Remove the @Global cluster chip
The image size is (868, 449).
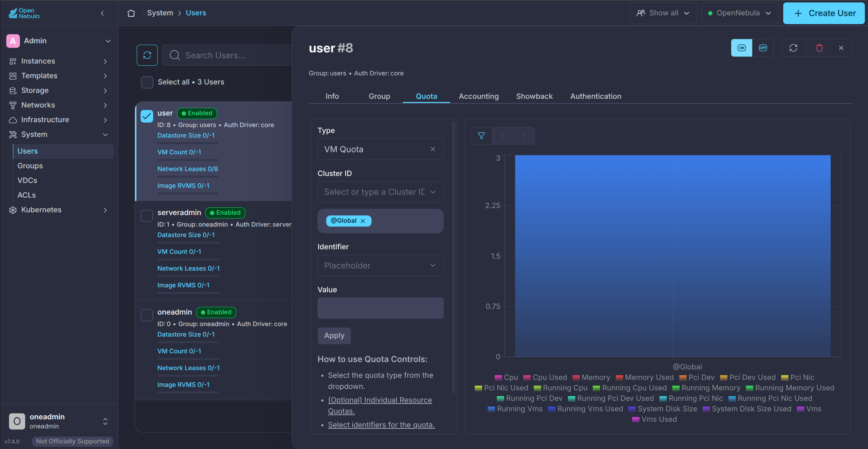[363, 221]
